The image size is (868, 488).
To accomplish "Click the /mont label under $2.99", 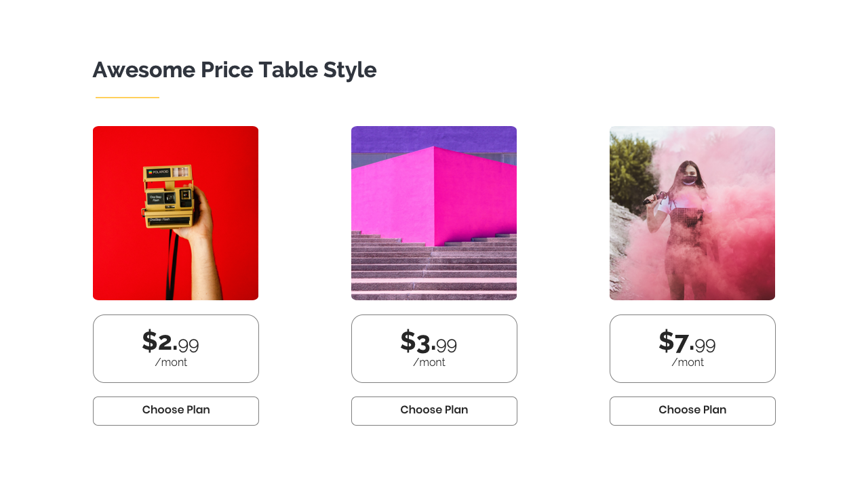I will 171,363.
